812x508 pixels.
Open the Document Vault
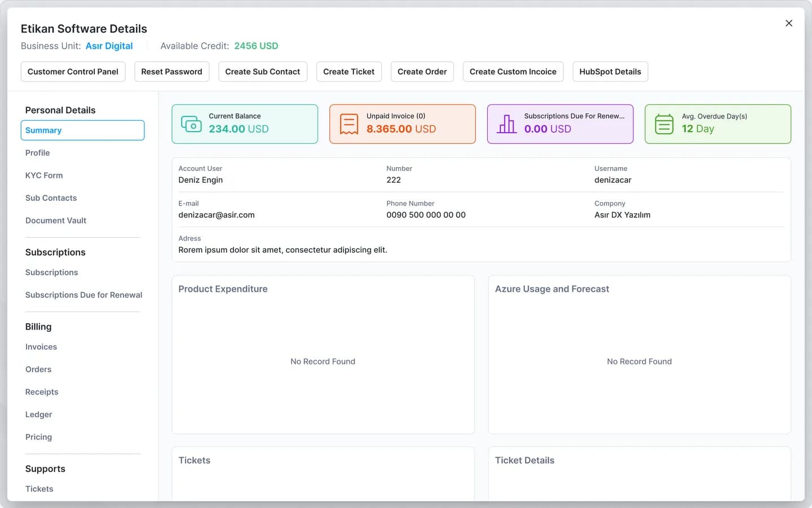tap(56, 221)
